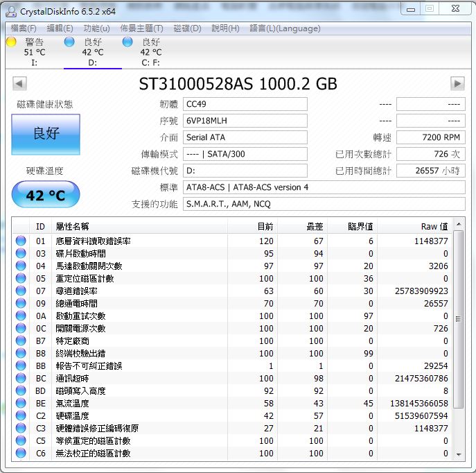Click the S.M.A.R.T., AAM, NCQ features field
The width and height of the screenshot is (476, 473).
[x=324, y=204]
